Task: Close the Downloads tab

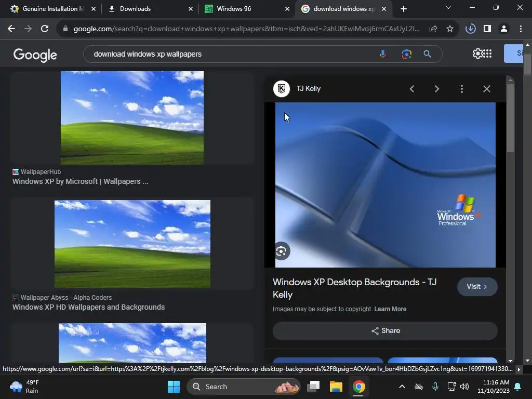Action: click(190, 9)
